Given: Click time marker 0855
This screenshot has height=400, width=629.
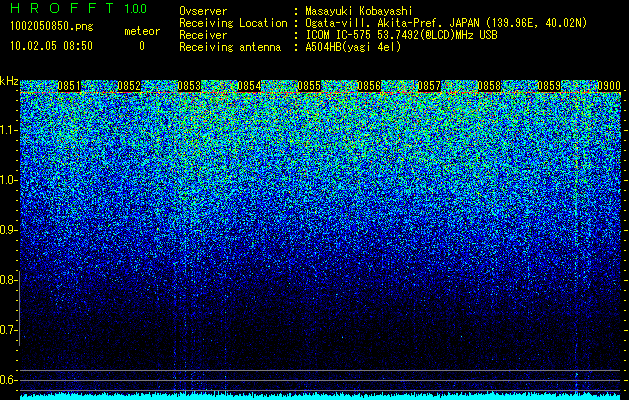Looking at the screenshot, I should tap(309, 86).
